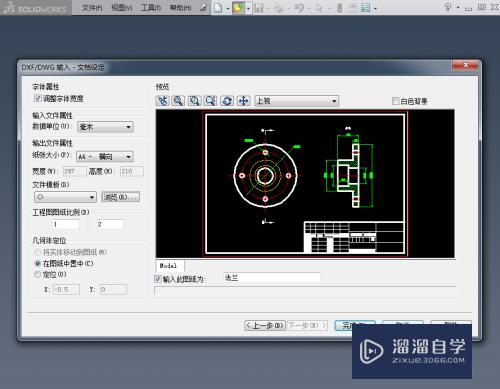Screen dimensions: 500x389
Task: Expand the Options dropdown arrow in toolbar
Action: click(375, 8)
